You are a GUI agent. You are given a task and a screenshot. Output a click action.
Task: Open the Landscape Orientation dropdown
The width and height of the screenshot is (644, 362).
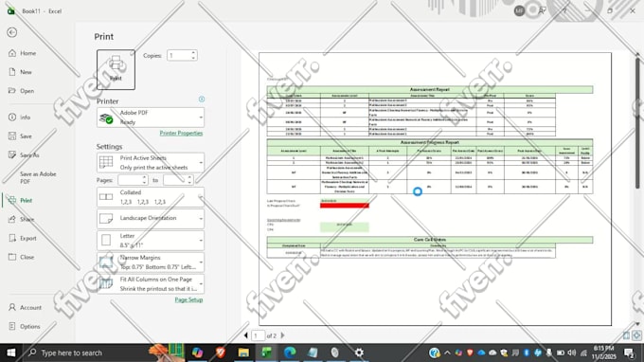(151, 218)
